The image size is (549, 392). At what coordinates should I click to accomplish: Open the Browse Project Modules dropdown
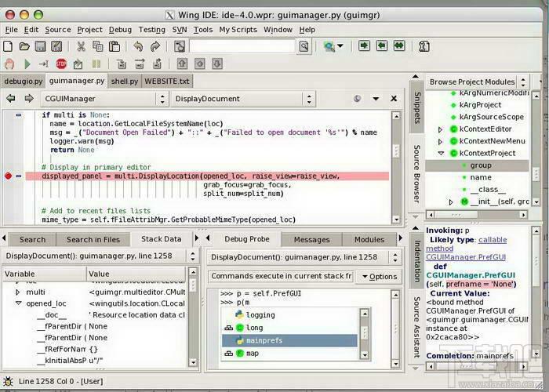(x=477, y=82)
